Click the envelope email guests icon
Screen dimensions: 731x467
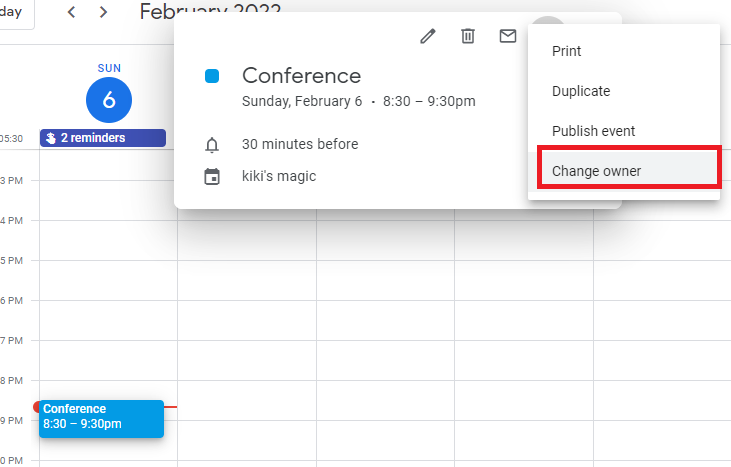(508, 36)
